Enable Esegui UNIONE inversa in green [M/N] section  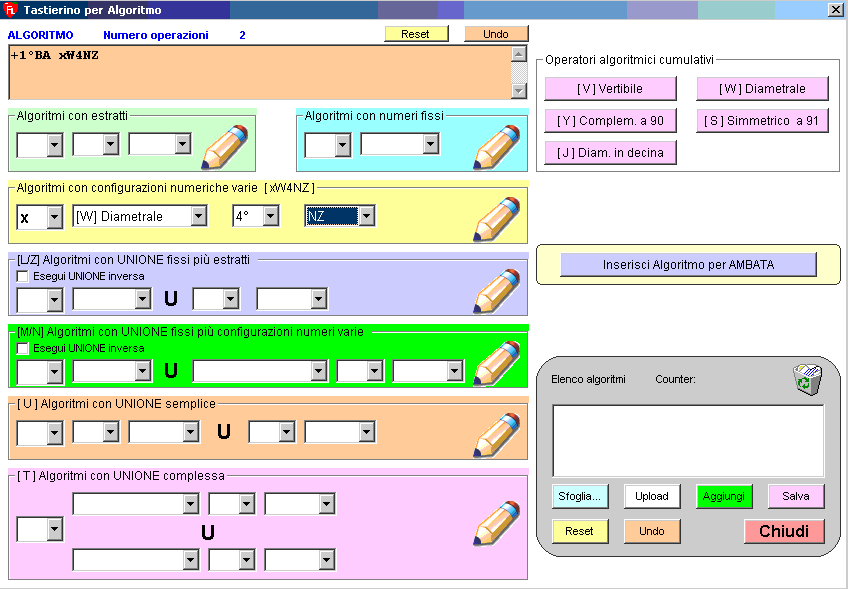23,348
